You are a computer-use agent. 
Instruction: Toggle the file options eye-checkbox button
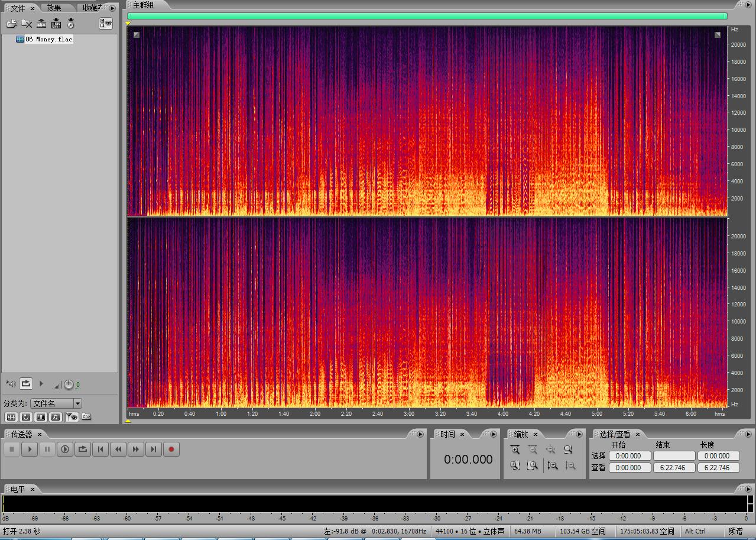pos(106,23)
